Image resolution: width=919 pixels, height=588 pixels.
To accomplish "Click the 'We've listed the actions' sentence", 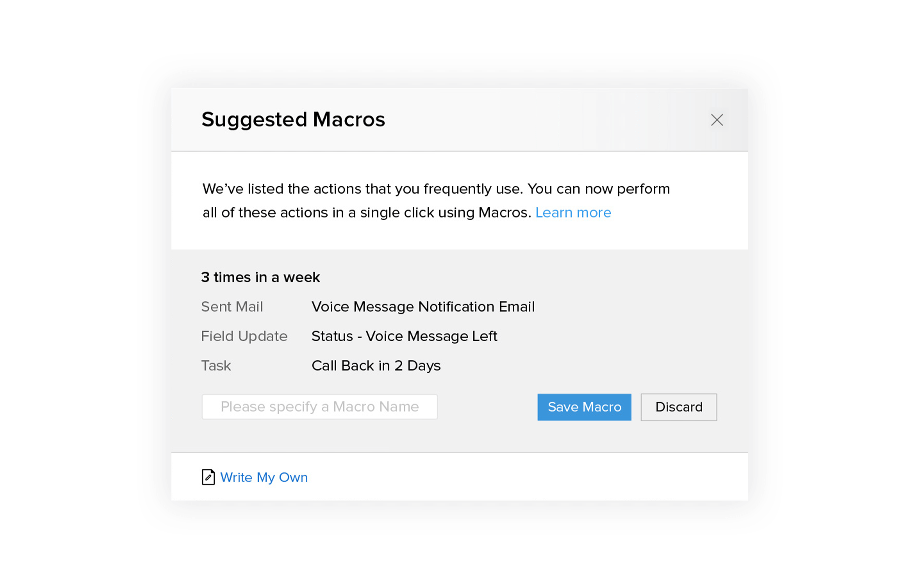I will pyautogui.click(x=436, y=189).
